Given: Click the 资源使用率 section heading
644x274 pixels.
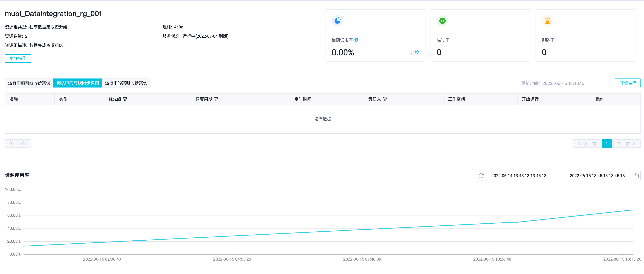Looking at the screenshot, I should [17, 175].
